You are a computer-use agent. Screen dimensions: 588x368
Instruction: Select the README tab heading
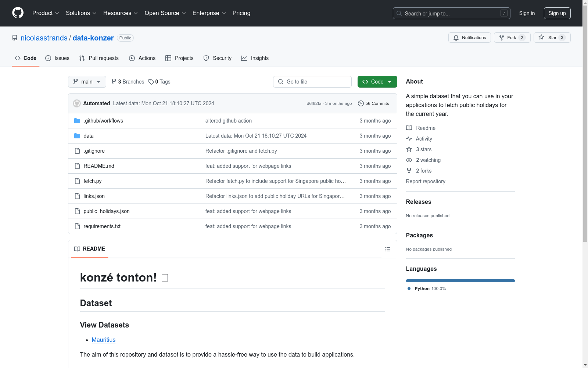[90, 249]
